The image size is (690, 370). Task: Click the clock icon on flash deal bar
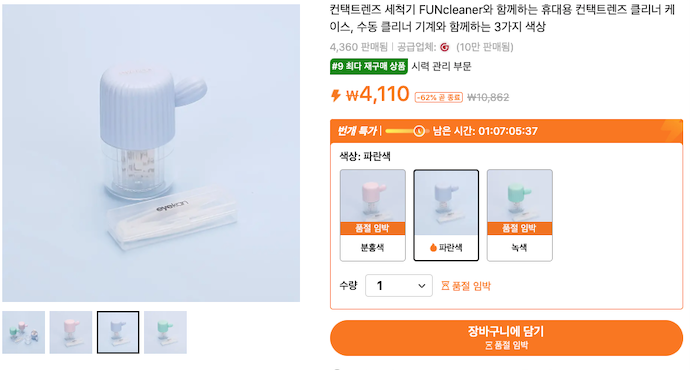point(419,131)
